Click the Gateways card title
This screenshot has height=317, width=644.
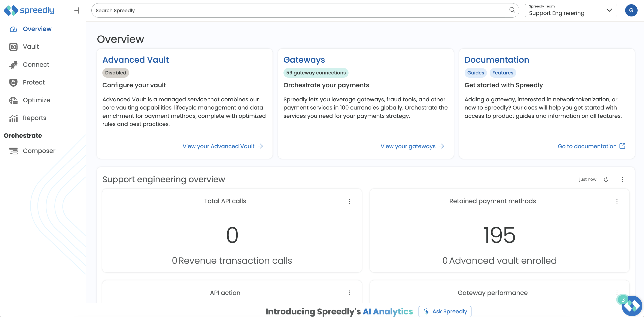(304, 60)
